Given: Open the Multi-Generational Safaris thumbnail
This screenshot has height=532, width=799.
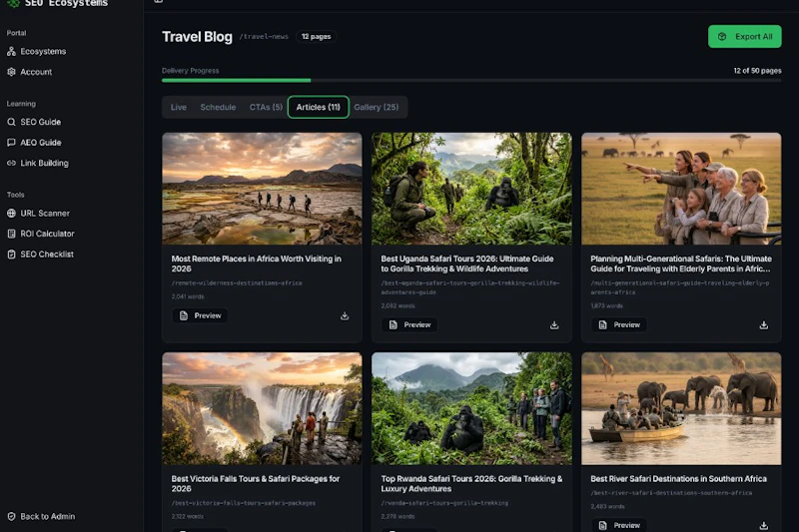Looking at the screenshot, I should (681, 189).
